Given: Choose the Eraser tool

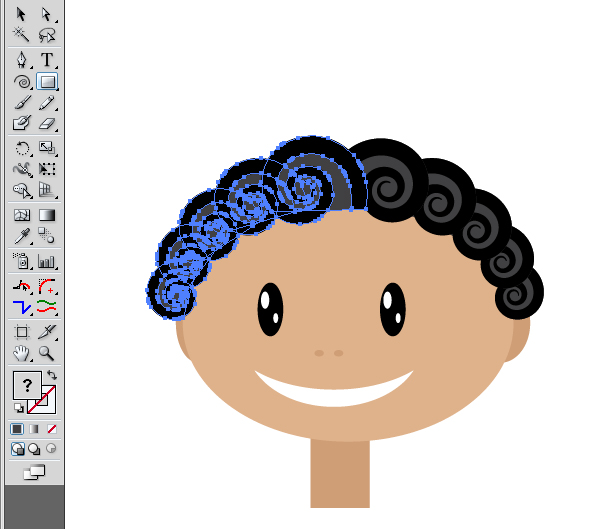Looking at the screenshot, I should 47,123.
